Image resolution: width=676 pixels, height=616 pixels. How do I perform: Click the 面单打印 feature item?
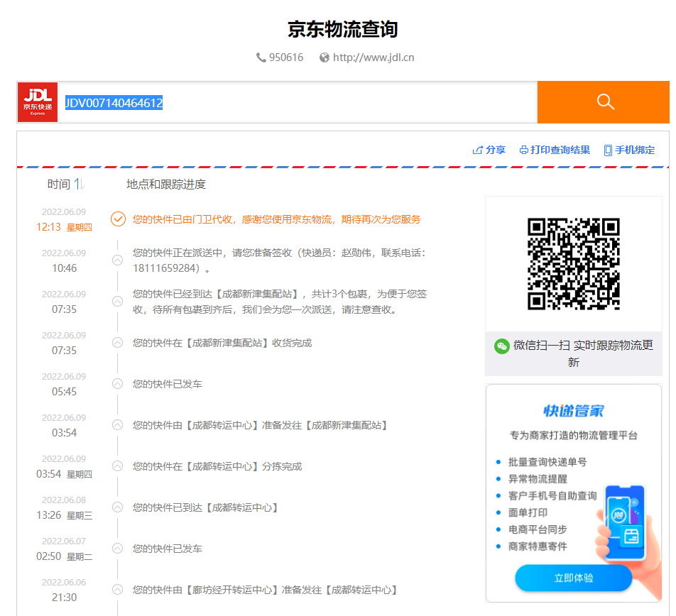(x=528, y=512)
